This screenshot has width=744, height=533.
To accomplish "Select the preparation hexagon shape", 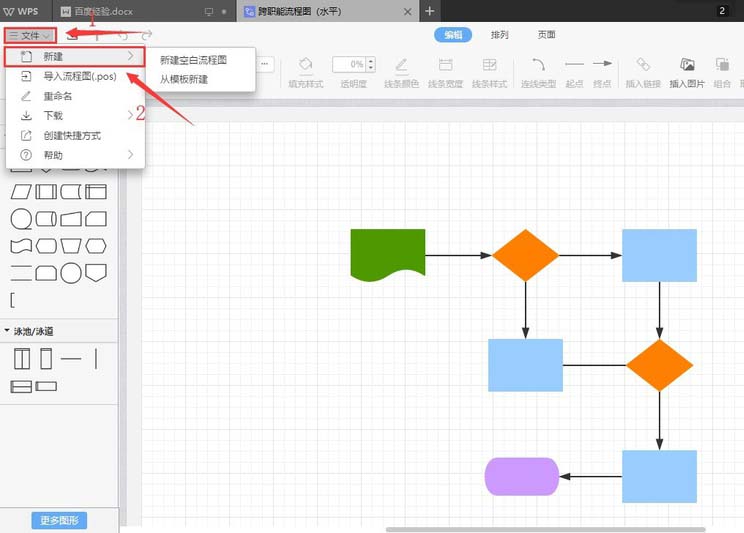I will [96, 246].
